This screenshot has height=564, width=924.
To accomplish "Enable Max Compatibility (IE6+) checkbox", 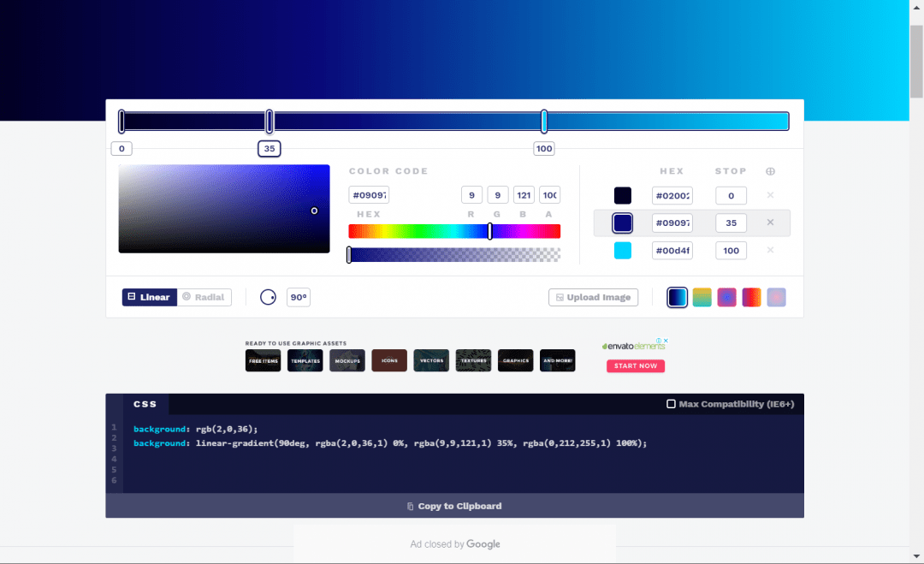I will click(x=671, y=404).
